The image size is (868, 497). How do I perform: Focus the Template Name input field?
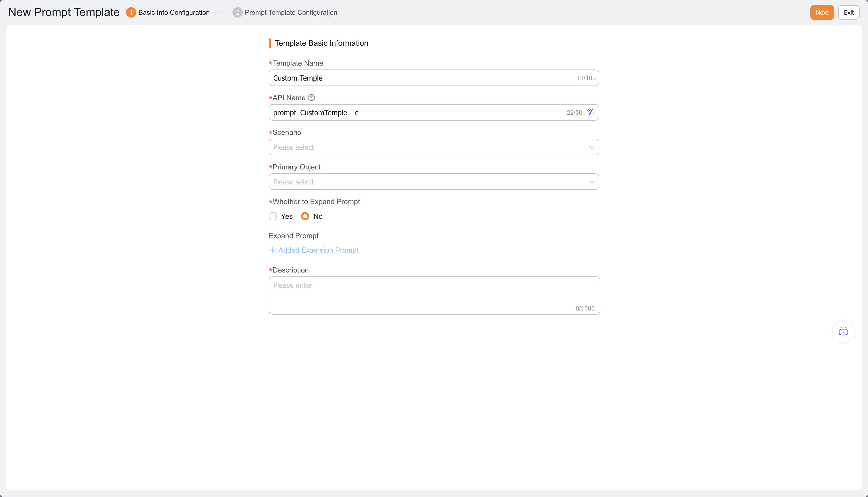[420, 78]
